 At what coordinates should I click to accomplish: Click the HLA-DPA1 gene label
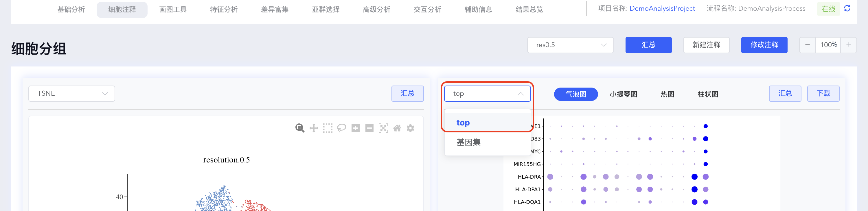point(528,189)
